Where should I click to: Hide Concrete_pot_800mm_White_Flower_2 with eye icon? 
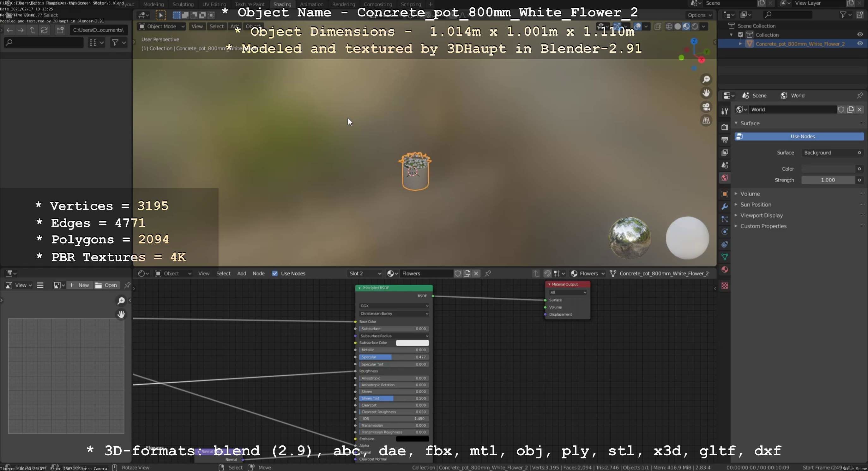[x=859, y=44]
